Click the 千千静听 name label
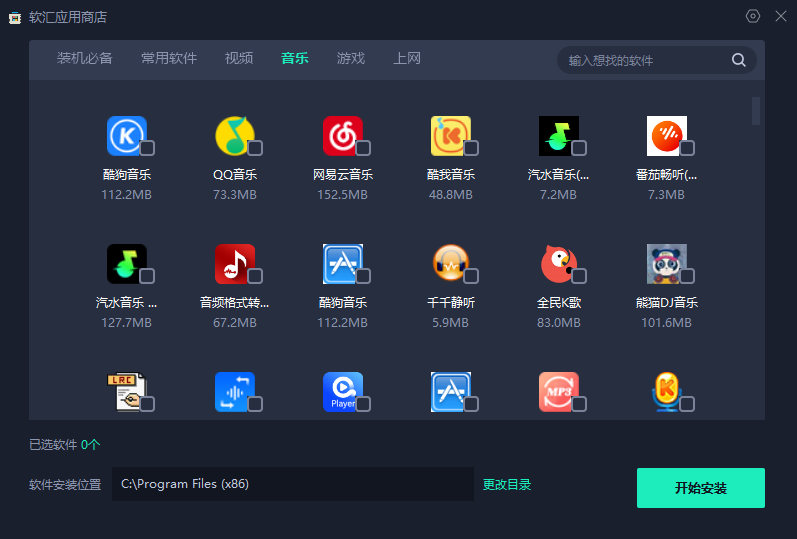Image resolution: width=797 pixels, height=539 pixels. point(450,303)
